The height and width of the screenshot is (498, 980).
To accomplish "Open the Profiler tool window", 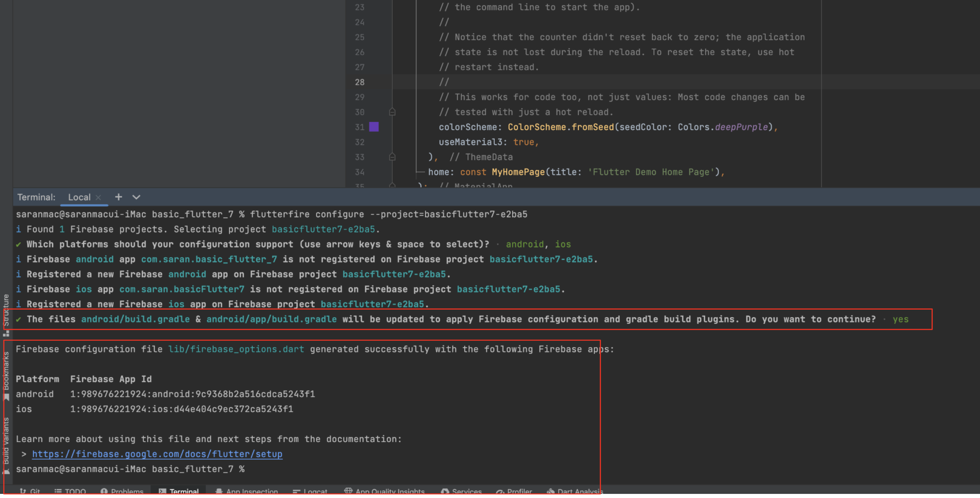I will click(515, 492).
